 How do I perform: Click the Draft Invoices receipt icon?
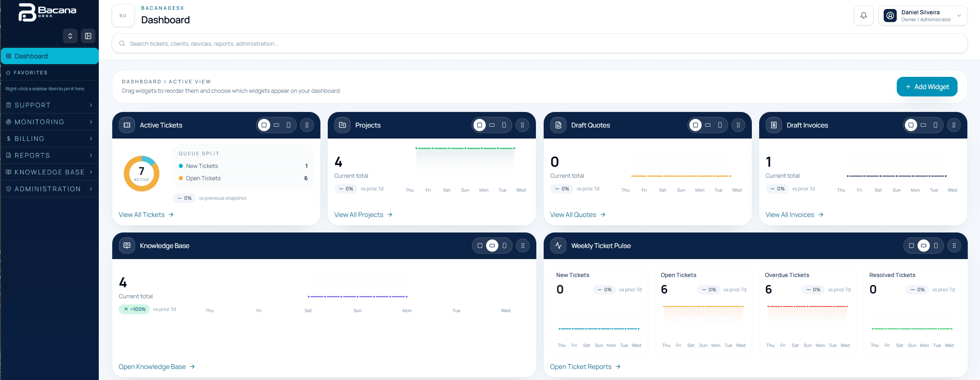click(x=774, y=125)
